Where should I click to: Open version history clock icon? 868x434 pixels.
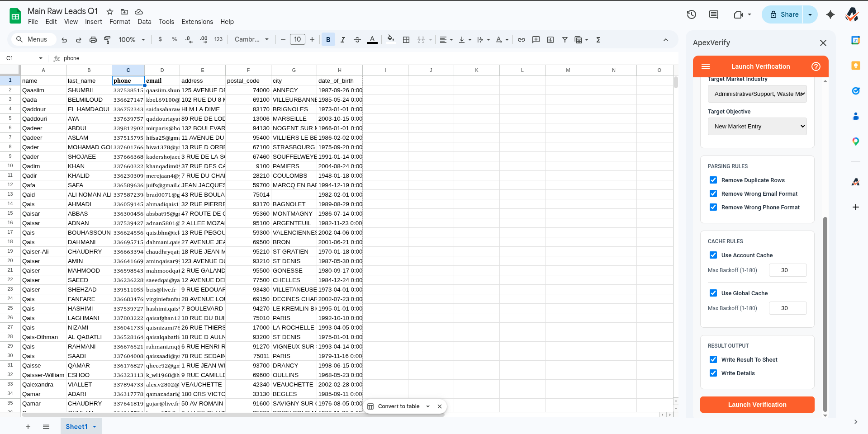(x=691, y=14)
